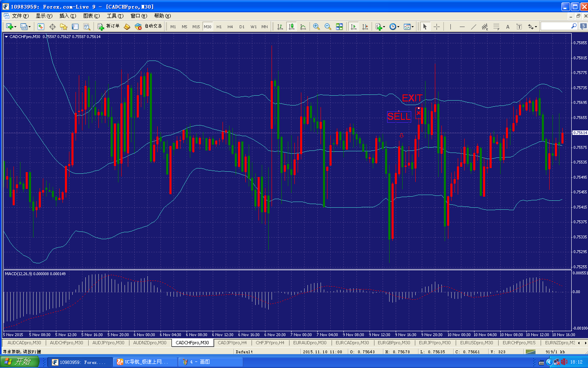
Task: Click the search magnifier icon
Action: click(x=574, y=26)
